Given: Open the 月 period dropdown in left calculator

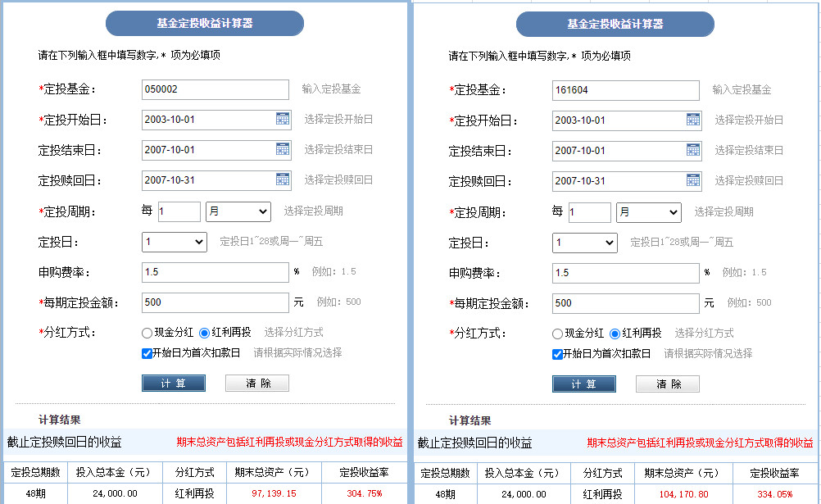Looking at the screenshot, I should point(238,211).
